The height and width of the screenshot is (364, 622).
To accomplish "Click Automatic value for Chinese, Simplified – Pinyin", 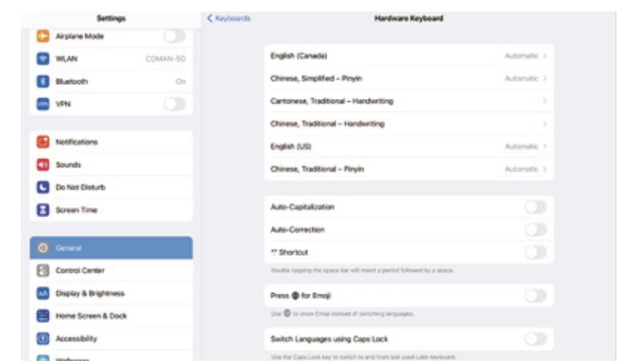I will click(x=521, y=78).
